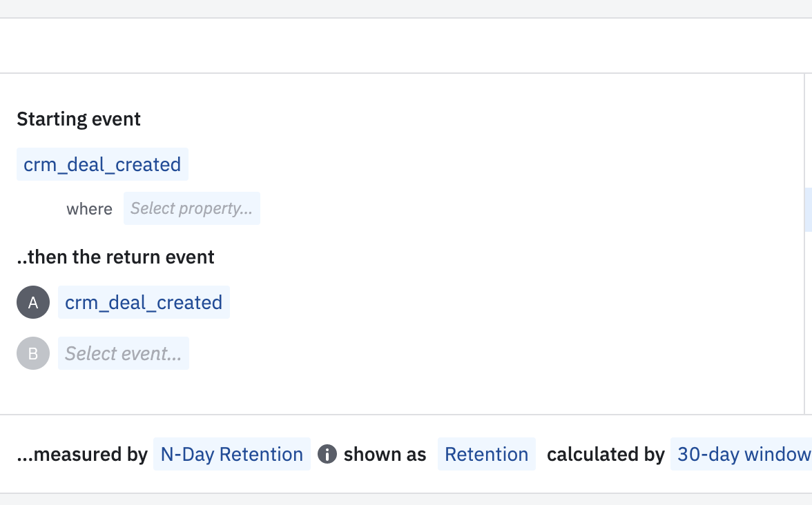The height and width of the screenshot is (505, 812).
Task: Click the light blue highlighted block on right edge
Action: click(808, 209)
